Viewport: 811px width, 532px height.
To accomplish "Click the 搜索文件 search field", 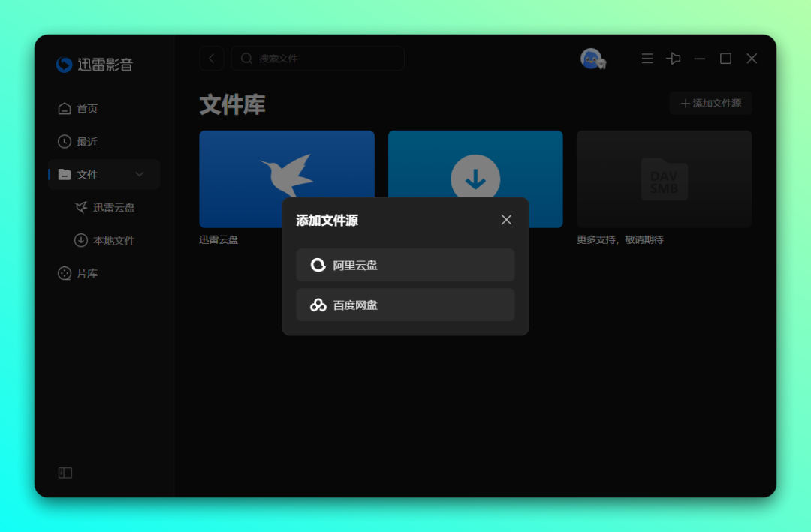I will point(318,59).
